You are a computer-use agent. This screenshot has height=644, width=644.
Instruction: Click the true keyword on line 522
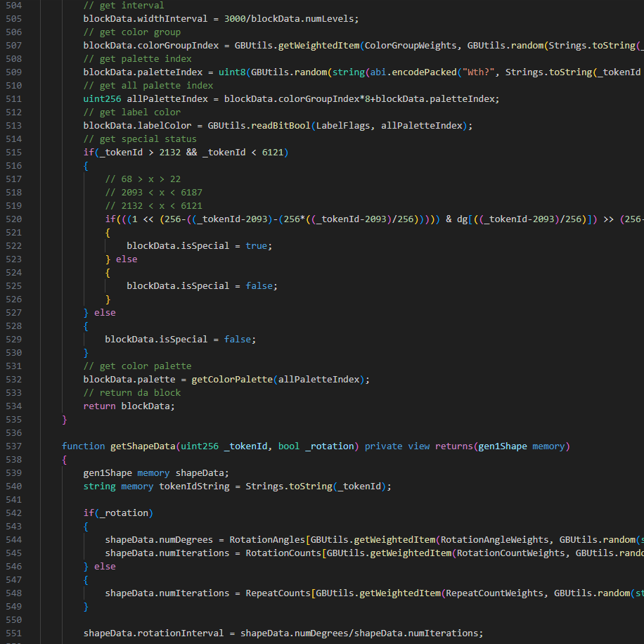pos(257,246)
